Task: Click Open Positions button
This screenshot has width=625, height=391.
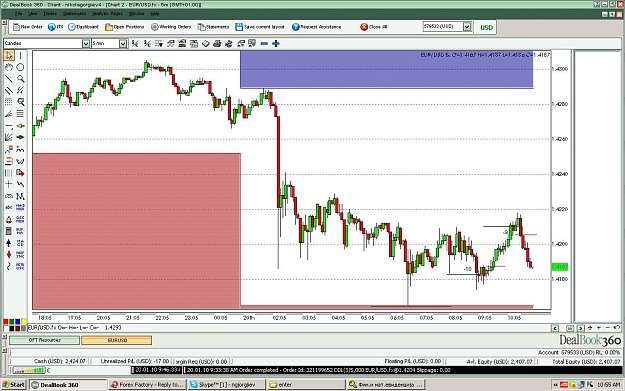Action: pyautogui.click(x=124, y=27)
